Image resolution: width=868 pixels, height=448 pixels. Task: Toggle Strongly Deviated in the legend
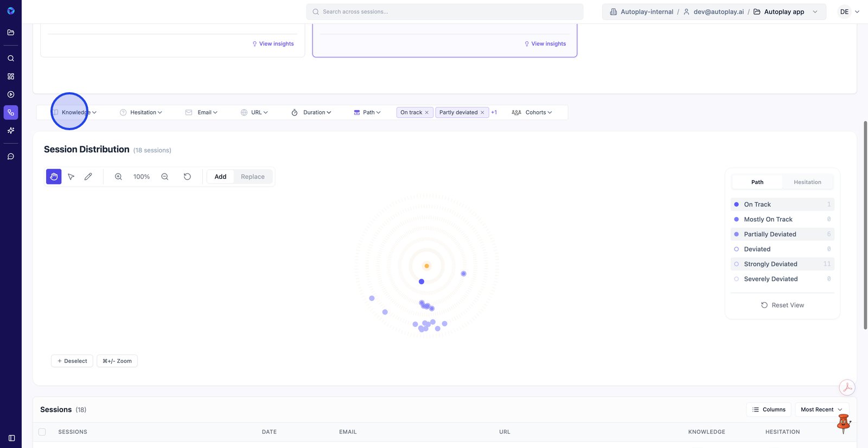click(x=770, y=264)
